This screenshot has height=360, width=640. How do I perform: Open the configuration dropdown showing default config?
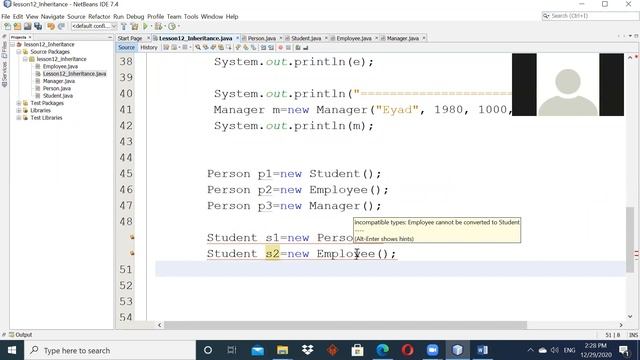(94, 26)
